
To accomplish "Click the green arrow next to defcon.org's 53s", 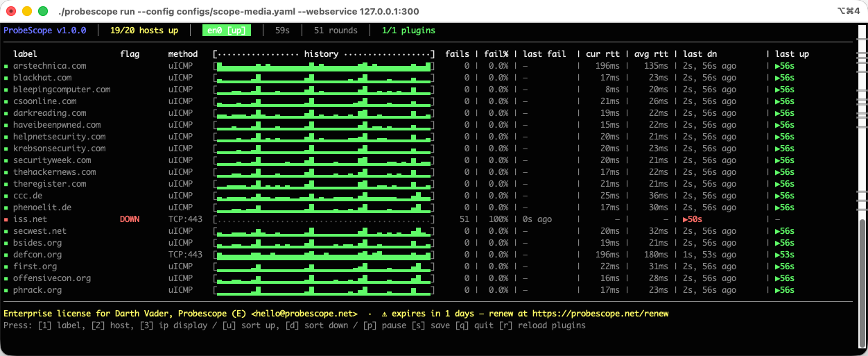I will [x=778, y=255].
